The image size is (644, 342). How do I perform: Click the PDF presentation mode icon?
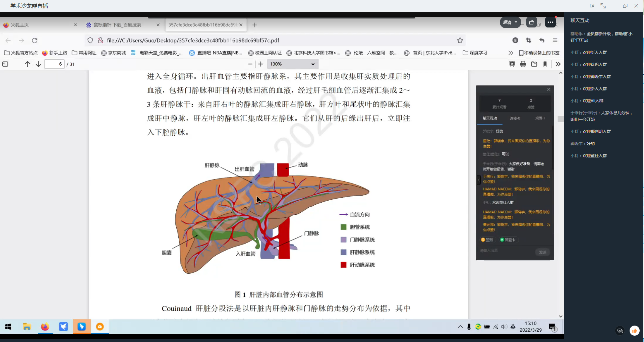pos(512,64)
